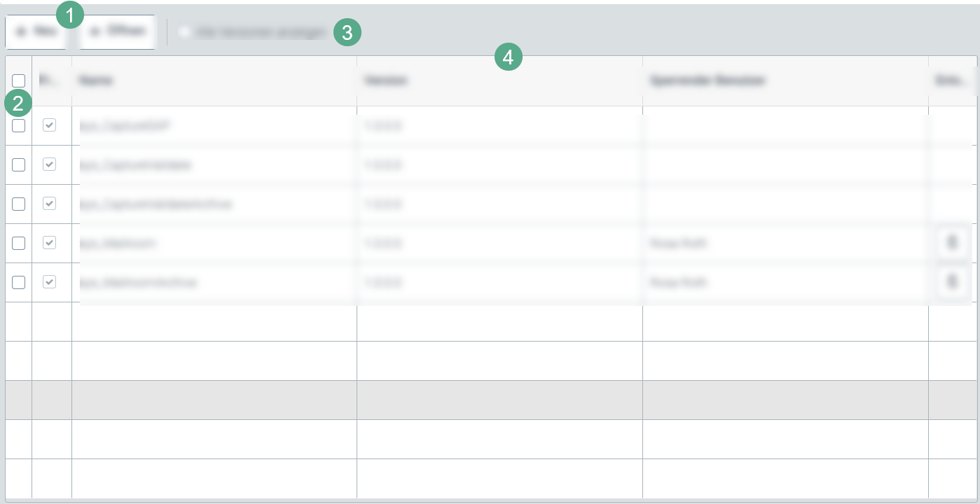Click the icon on the Öffnen button

93,31
